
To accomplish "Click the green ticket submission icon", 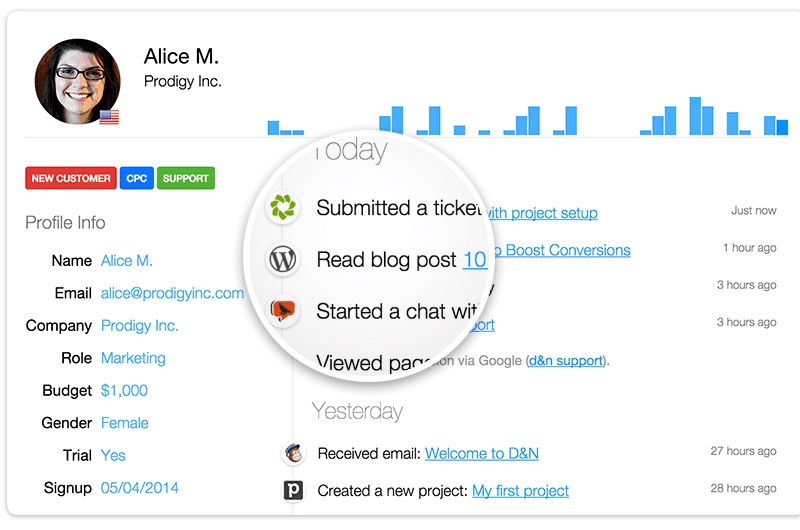I will click(283, 208).
